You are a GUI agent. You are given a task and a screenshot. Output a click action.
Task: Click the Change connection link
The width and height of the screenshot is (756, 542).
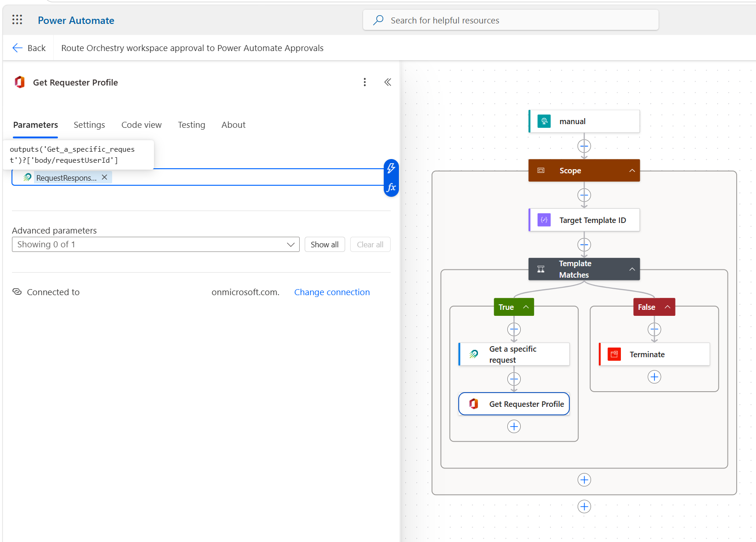click(x=332, y=292)
